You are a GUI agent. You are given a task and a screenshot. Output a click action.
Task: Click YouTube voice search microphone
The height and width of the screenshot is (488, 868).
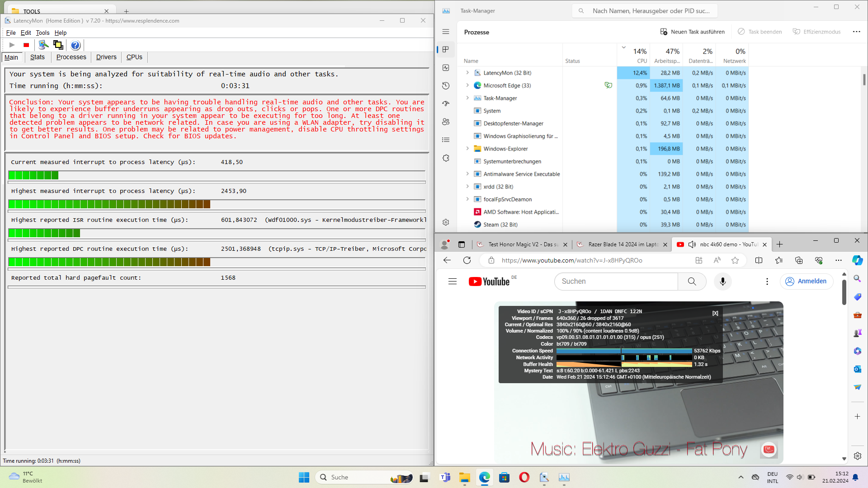point(722,282)
